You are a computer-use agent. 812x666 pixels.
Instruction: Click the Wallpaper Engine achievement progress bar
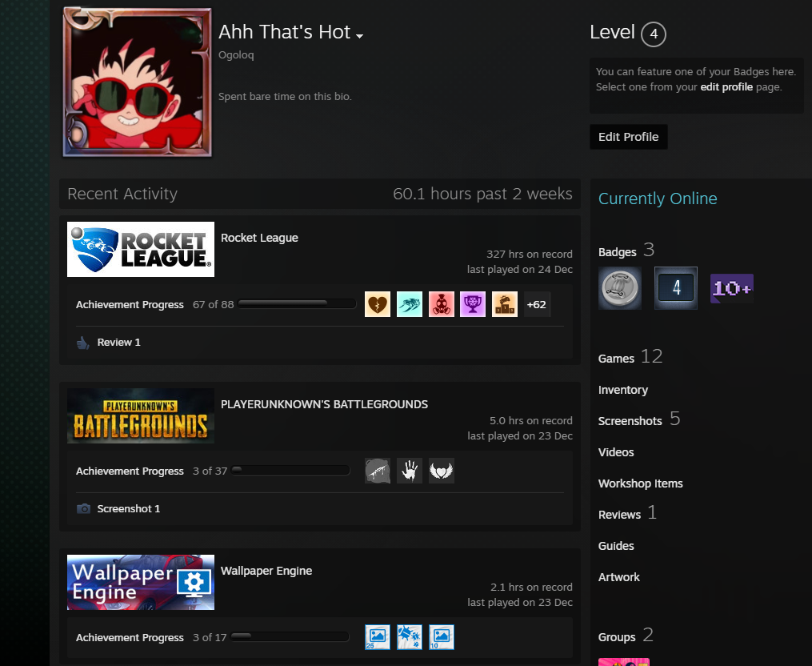point(290,636)
